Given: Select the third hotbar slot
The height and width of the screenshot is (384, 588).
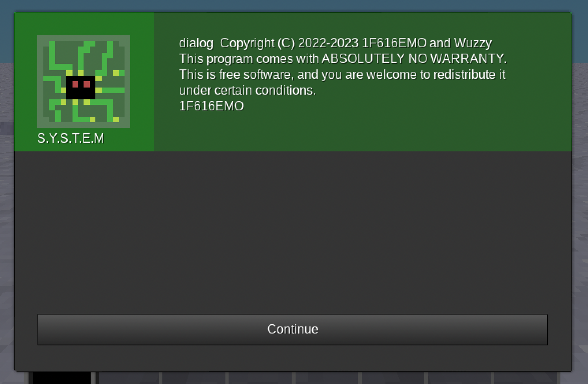Looking at the screenshot, I should 194,378.
